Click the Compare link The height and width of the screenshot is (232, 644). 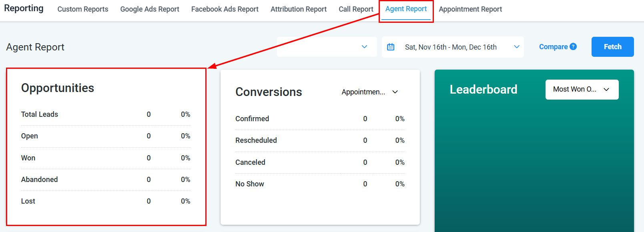pyautogui.click(x=553, y=47)
